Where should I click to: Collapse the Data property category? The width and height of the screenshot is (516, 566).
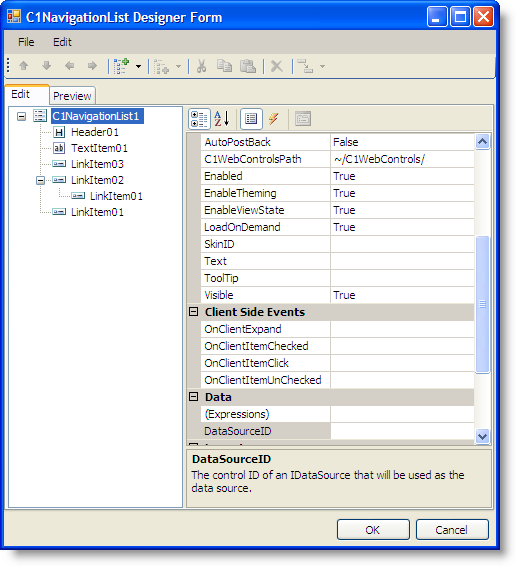coord(194,397)
